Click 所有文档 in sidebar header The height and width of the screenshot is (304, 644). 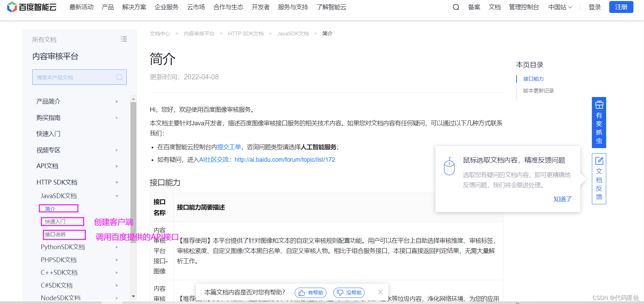pos(44,40)
